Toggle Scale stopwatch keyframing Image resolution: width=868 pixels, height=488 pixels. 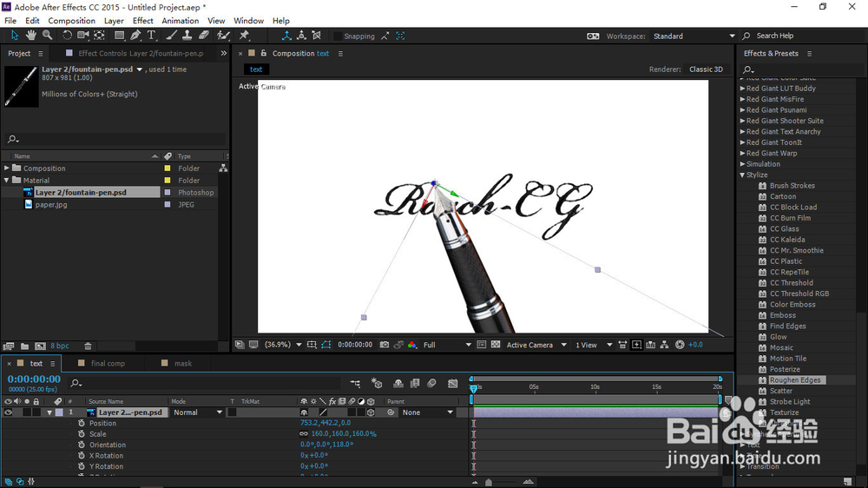pos(82,434)
